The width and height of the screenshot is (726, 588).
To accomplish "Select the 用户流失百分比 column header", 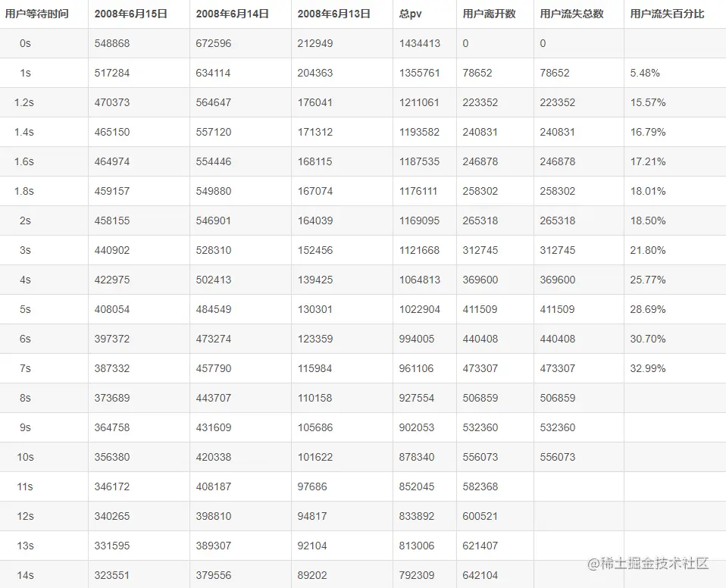I will pyautogui.click(x=667, y=14).
